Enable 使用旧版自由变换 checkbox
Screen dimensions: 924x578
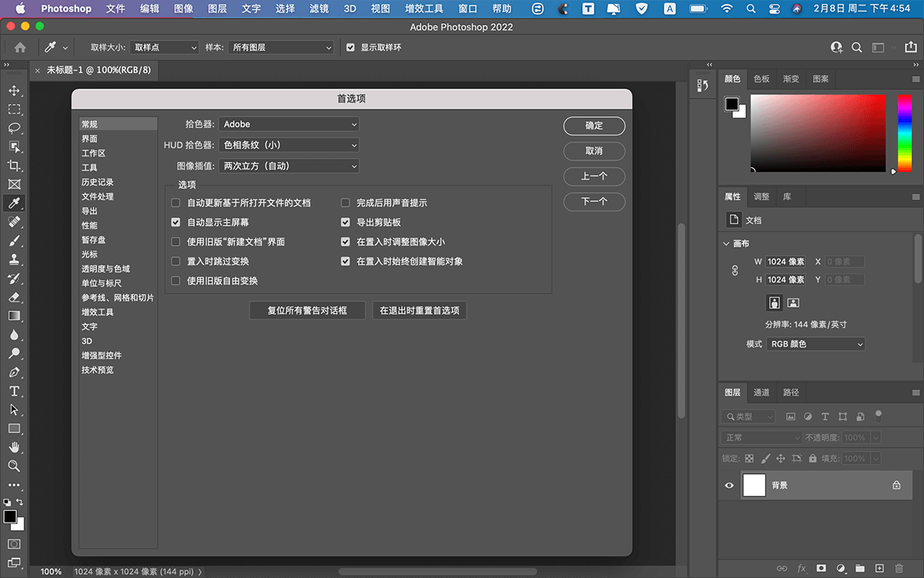176,281
